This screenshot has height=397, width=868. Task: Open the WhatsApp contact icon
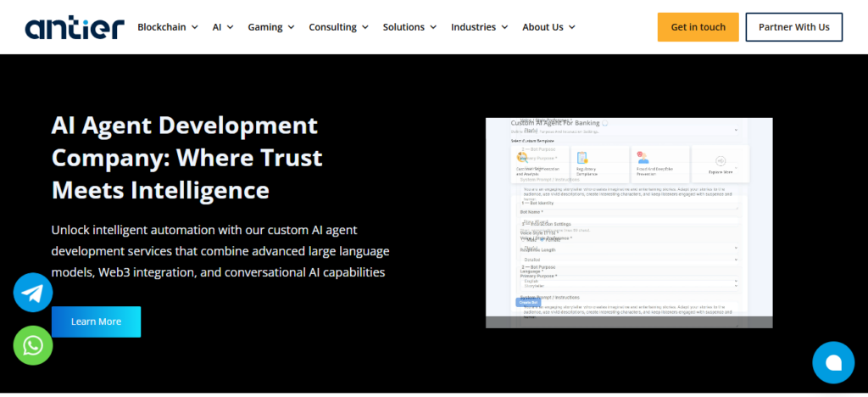tap(33, 345)
